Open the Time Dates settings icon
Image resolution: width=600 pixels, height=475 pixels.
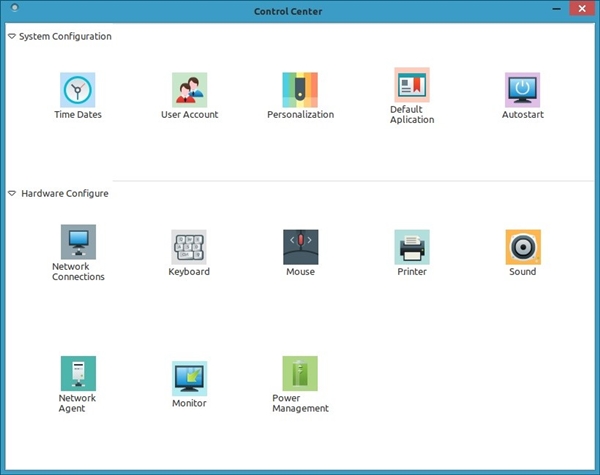pyautogui.click(x=78, y=90)
